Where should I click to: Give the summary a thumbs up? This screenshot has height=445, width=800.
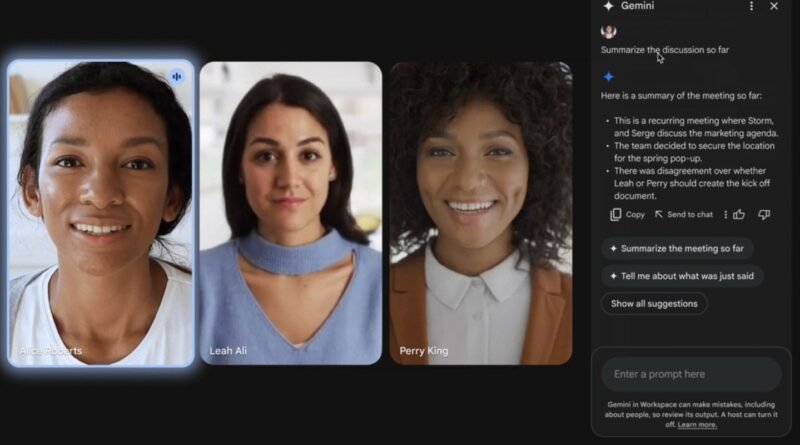tap(739, 214)
